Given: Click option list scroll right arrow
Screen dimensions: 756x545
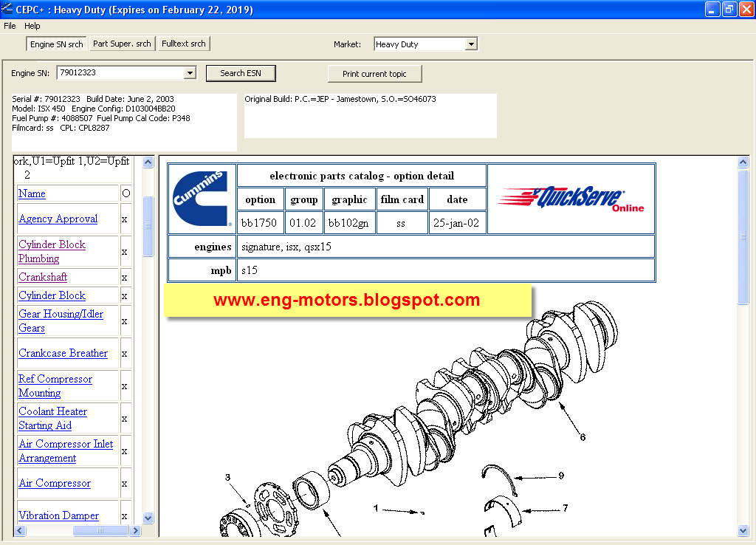Looking at the screenshot, I should coord(136,530).
